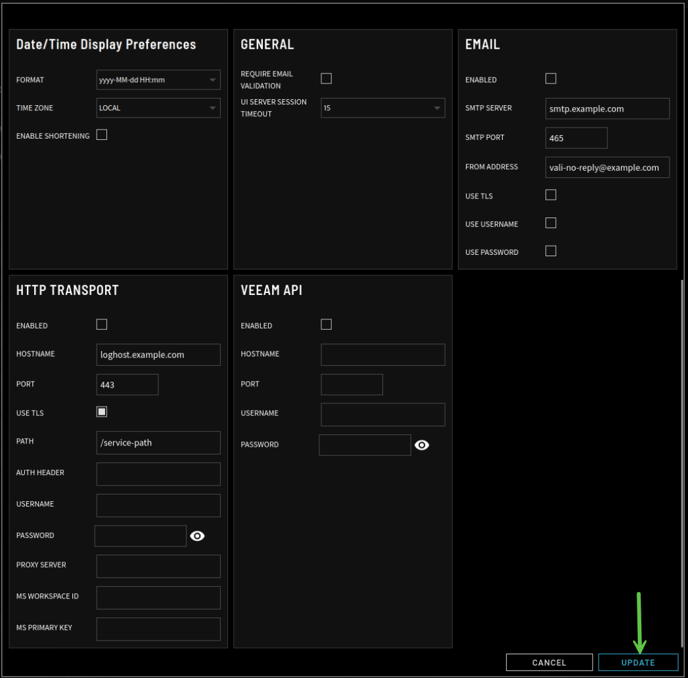Click the MS Primary Key field
The width and height of the screenshot is (688, 678).
(x=158, y=629)
